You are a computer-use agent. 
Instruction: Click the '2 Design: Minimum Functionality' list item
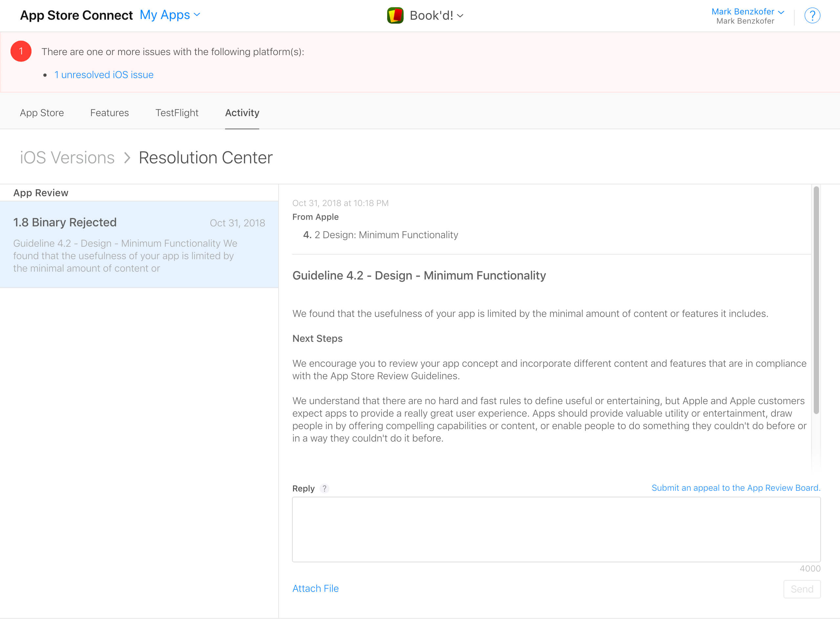[x=386, y=235]
